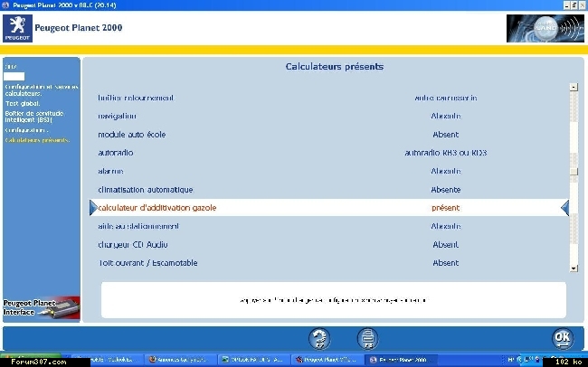Select the 'autoradio' row

pyautogui.click(x=116, y=153)
